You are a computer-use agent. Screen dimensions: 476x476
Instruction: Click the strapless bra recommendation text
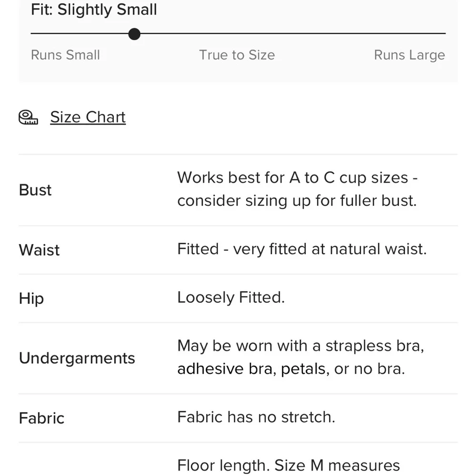point(300,357)
